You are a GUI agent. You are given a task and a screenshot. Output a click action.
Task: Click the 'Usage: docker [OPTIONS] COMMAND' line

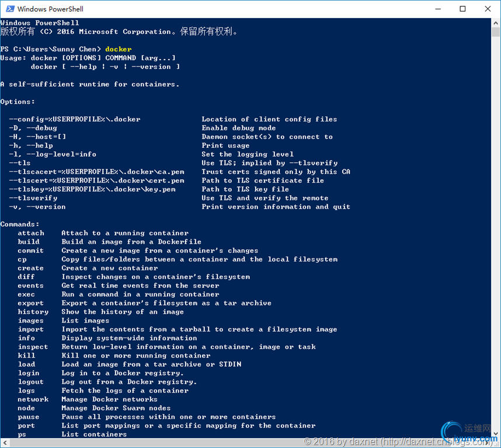[x=88, y=58]
